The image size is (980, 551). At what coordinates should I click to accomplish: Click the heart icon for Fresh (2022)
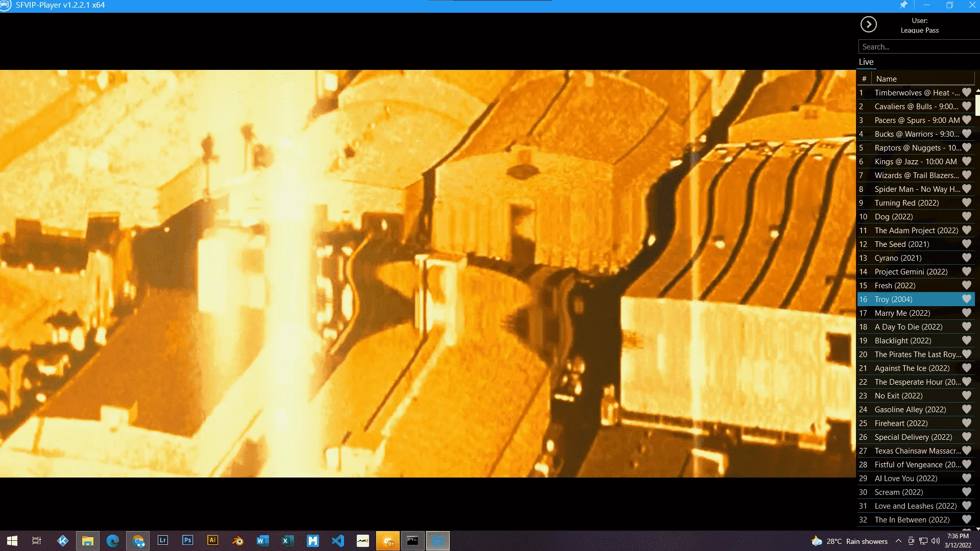pos(967,285)
